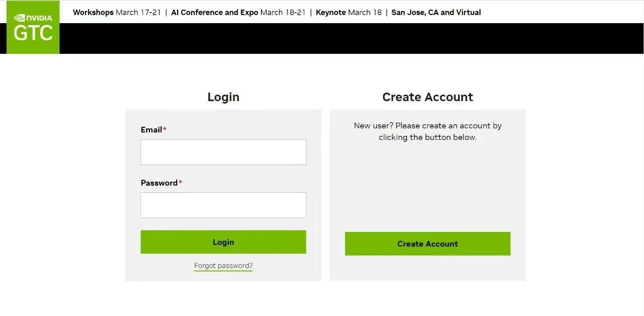Select AI Conference and Expo banner text
Image resolution: width=644 pixels, height=316 pixels.
[x=238, y=12]
